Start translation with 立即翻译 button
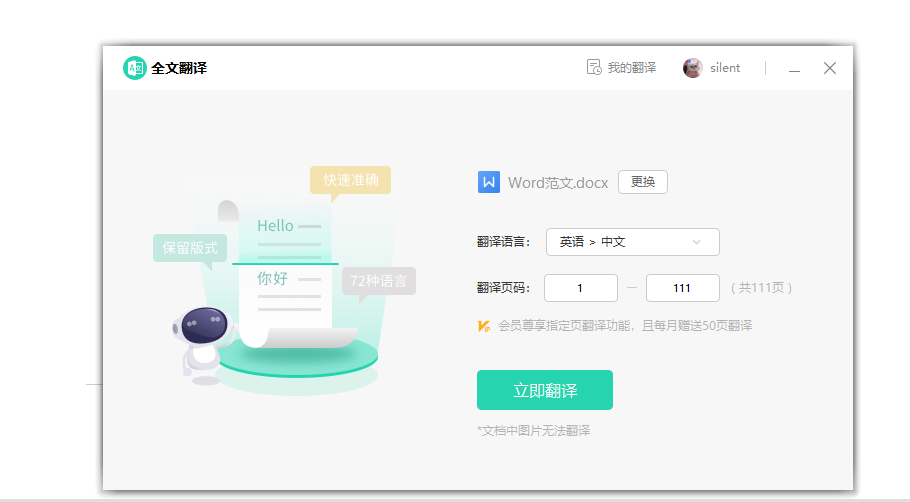This screenshot has height=502, width=910. pyautogui.click(x=545, y=390)
